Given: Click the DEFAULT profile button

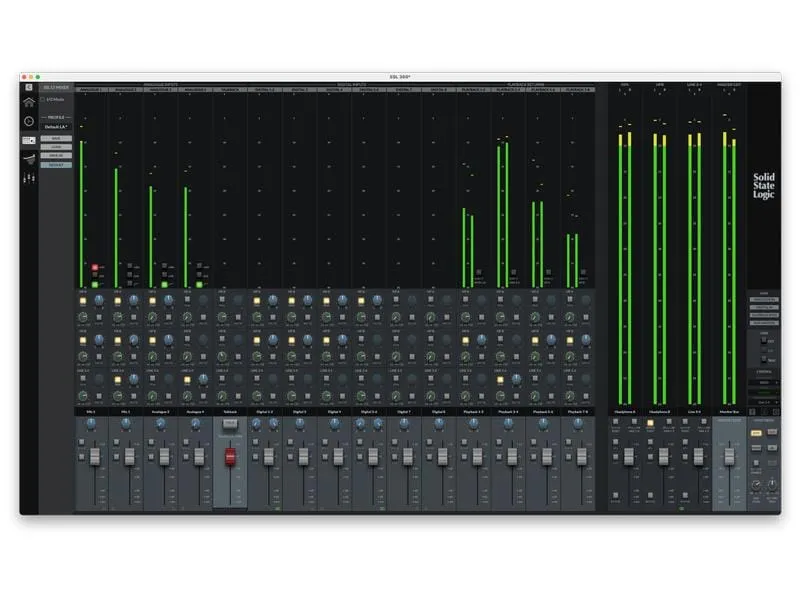Looking at the screenshot, I should [x=56, y=165].
